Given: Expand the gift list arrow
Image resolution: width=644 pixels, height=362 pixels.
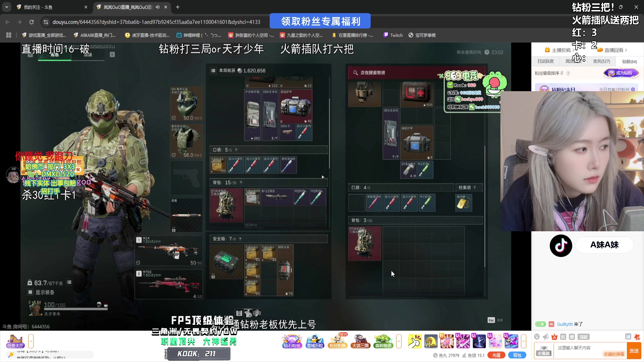Looking at the screenshot, I should click(524, 341).
